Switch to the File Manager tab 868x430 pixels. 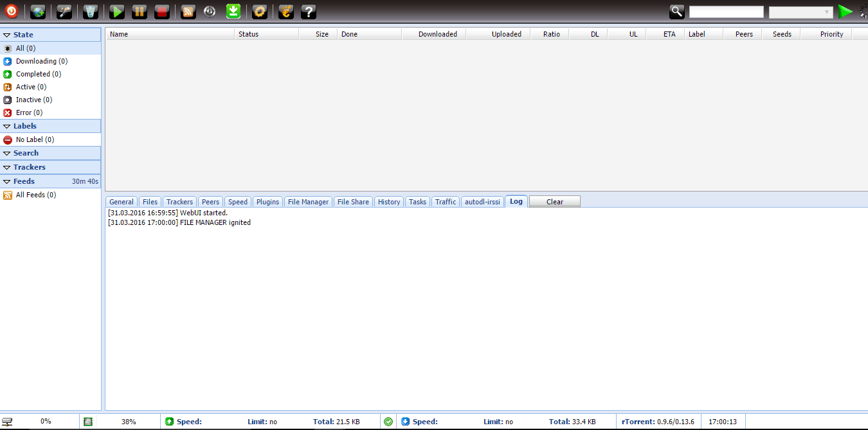308,202
